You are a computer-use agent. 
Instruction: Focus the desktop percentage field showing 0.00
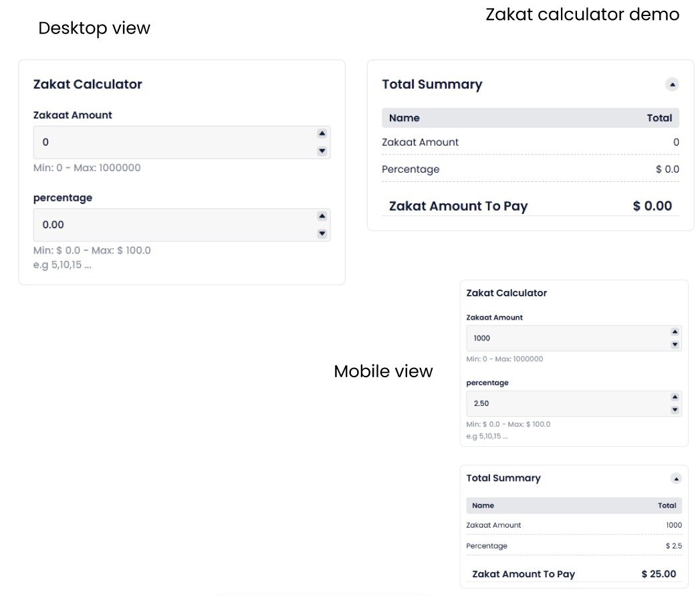tap(174, 225)
